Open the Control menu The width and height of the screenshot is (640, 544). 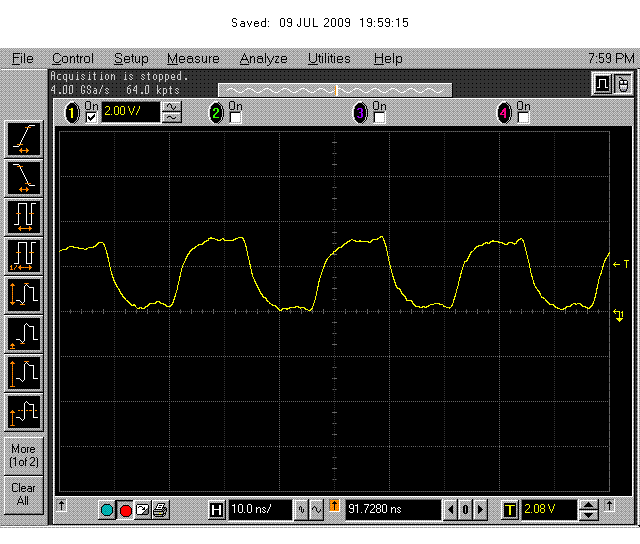73,58
